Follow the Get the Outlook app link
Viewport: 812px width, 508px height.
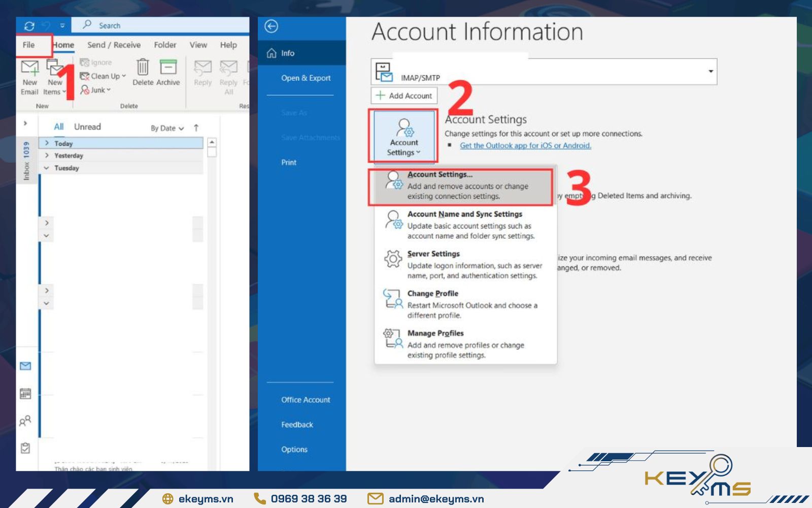525,145
